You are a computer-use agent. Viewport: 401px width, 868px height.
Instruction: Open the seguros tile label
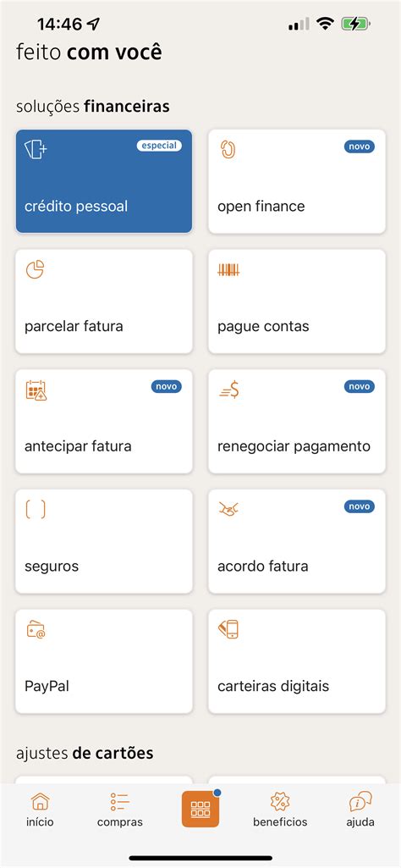coord(52,567)
